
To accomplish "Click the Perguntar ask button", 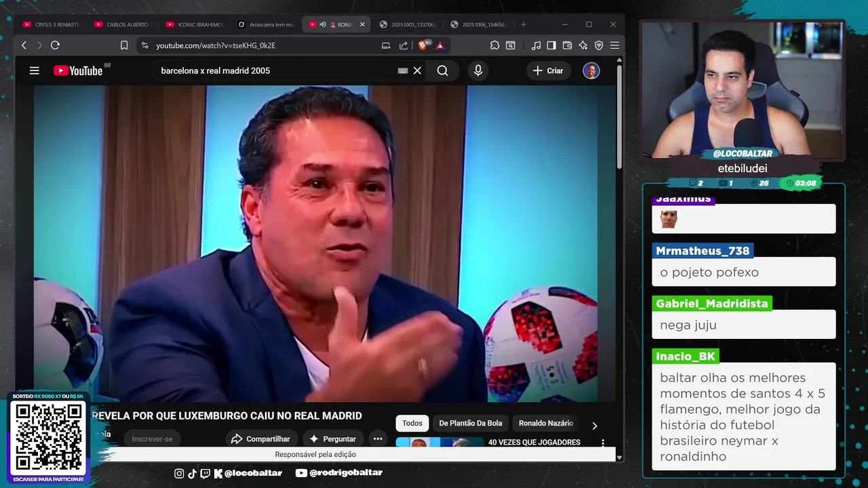I will tap(332, 439).
